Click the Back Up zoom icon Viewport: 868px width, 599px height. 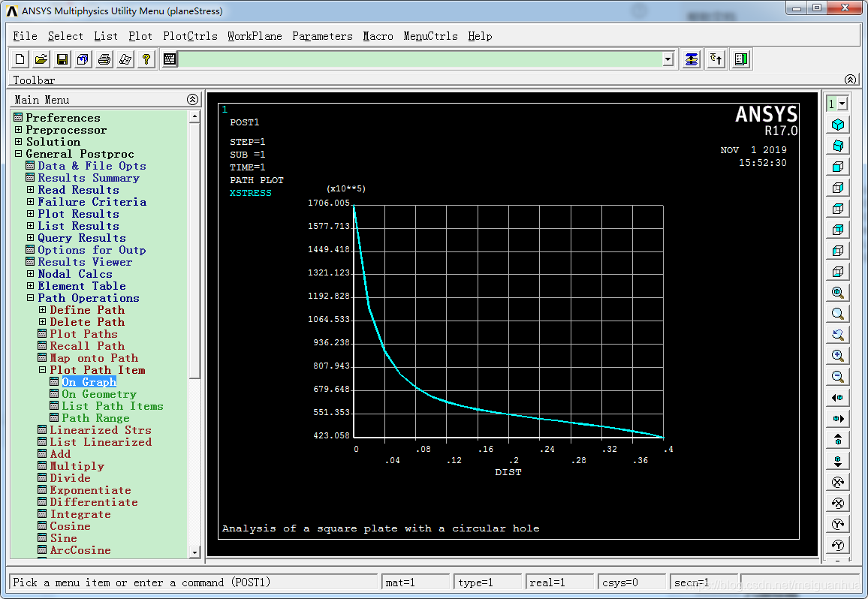[838, 335]
